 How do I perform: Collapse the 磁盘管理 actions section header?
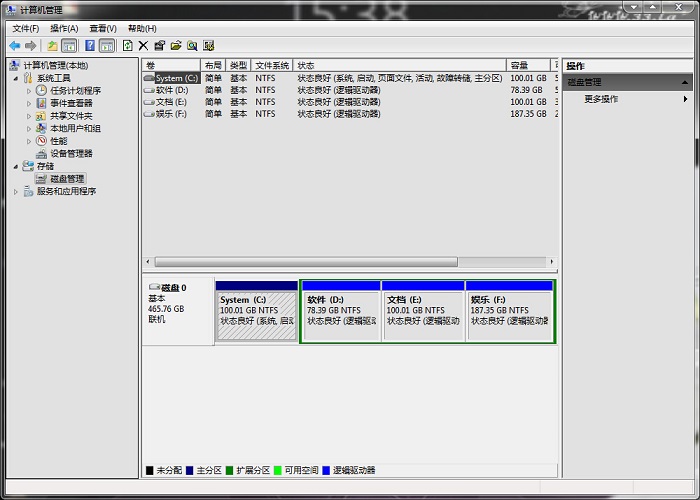pos(685,82)
